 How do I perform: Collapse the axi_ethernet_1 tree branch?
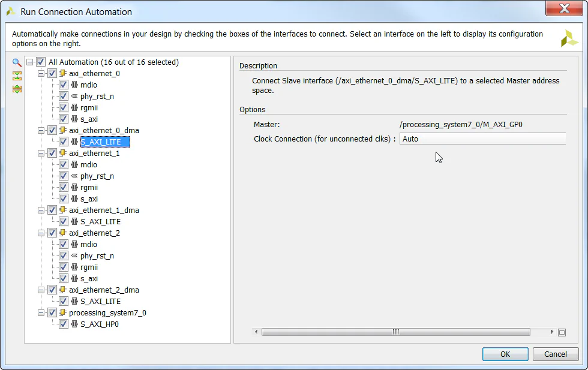pyautogui.click(x=41, y=153)
